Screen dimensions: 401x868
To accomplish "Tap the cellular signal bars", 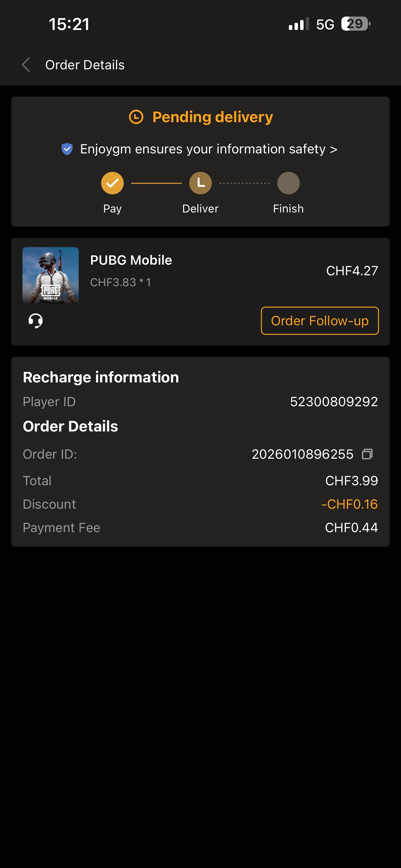I will [299, 24].
